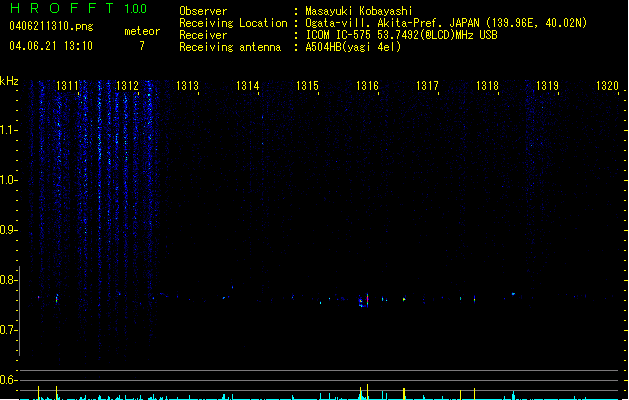The image size is (629, 400).
Task: Click the 0.9 kHz frequency tick label
Action: click(8, 230)
